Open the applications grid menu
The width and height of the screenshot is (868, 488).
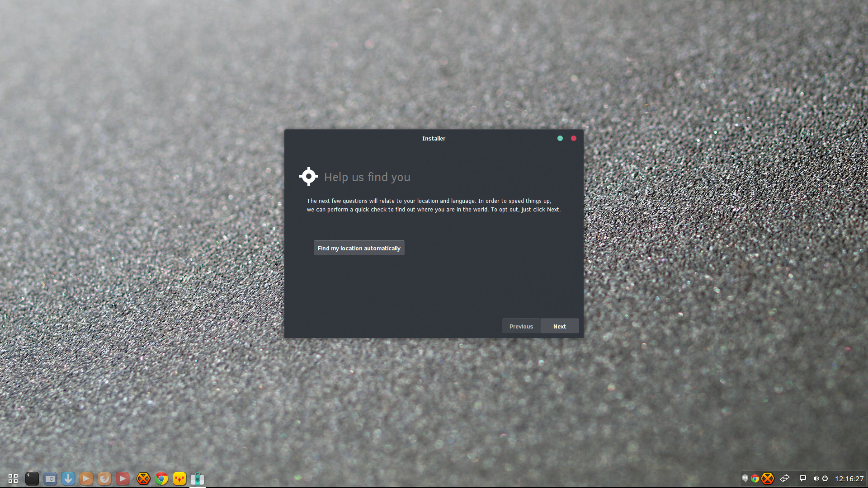tap(13, 479)
